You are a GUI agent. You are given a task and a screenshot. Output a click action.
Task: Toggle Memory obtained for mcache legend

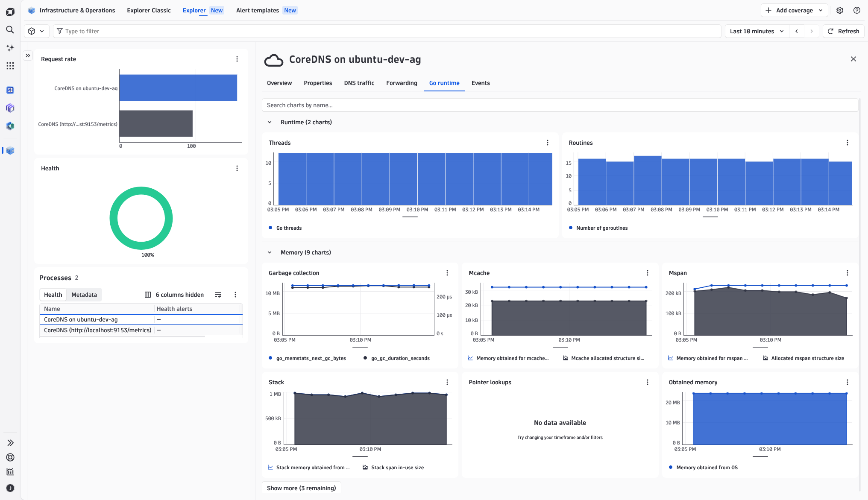508,358
